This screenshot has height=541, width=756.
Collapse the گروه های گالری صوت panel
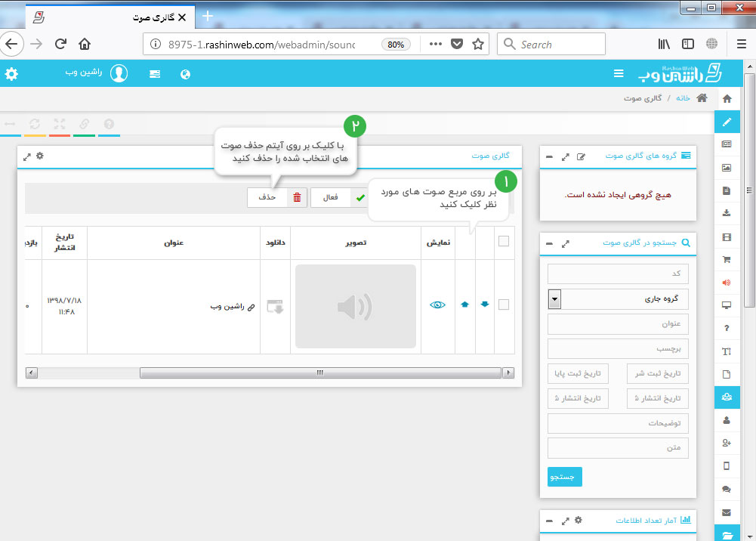pyautogui.click(x=548, y=156)
